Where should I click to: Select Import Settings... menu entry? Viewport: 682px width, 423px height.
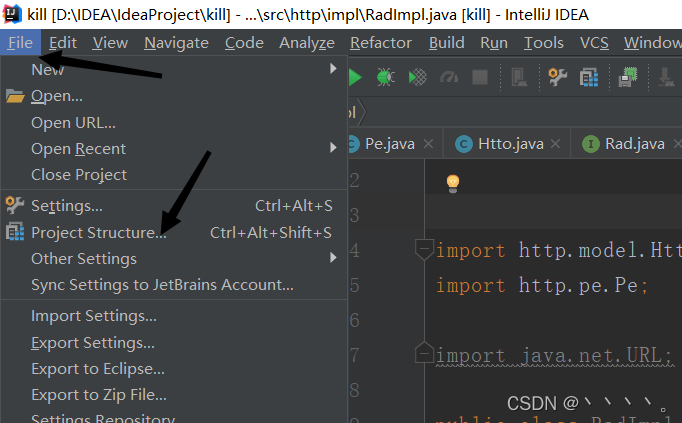[x=174, y=316]
